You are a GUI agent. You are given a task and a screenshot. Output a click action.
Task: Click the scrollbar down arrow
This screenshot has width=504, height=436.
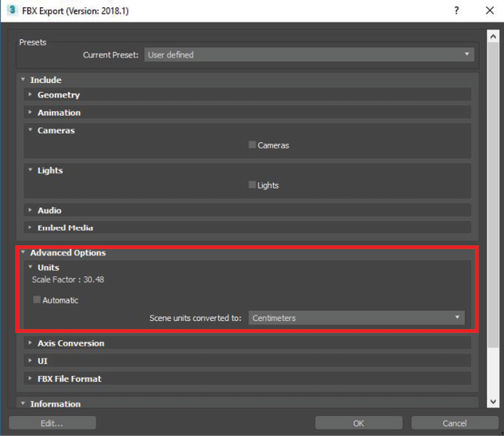(x=493, y=402)
